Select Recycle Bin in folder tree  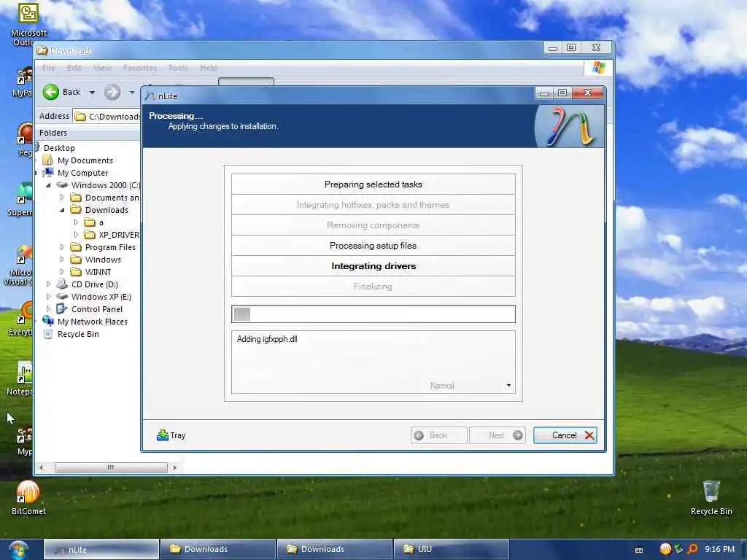click(78, 334)
